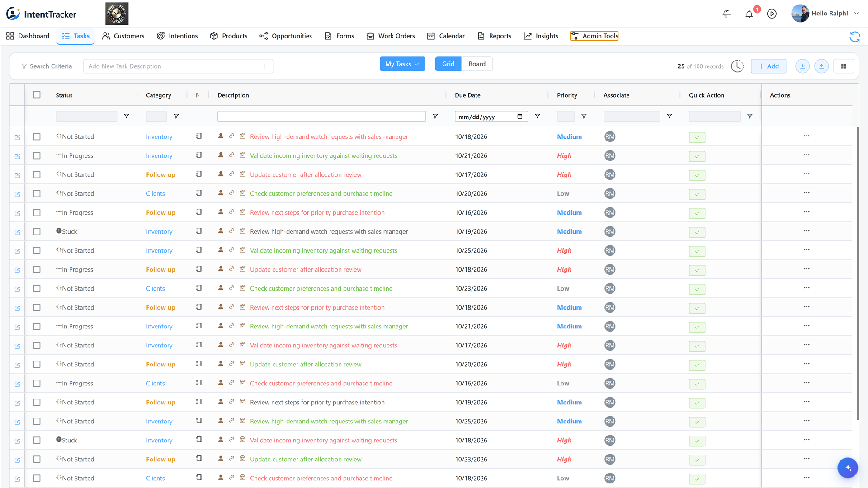Switch to Board view
This screenshot has height=488, width=868.
(477, 64)
